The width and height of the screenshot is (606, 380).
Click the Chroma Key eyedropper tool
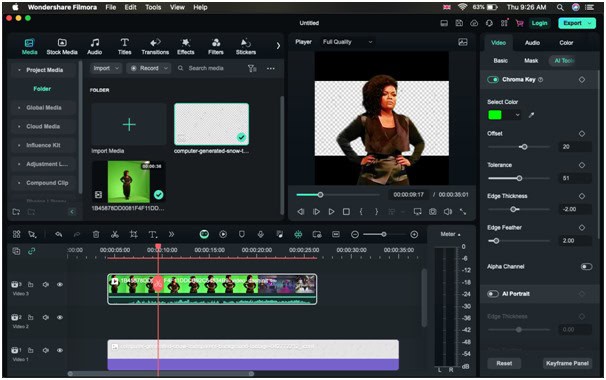coord(531,115)
